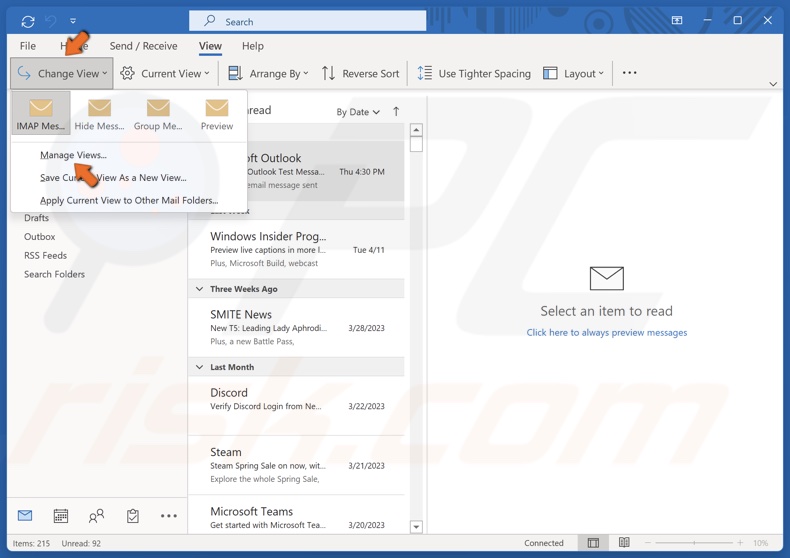Open the Discord login verification email

pos(296,405)
